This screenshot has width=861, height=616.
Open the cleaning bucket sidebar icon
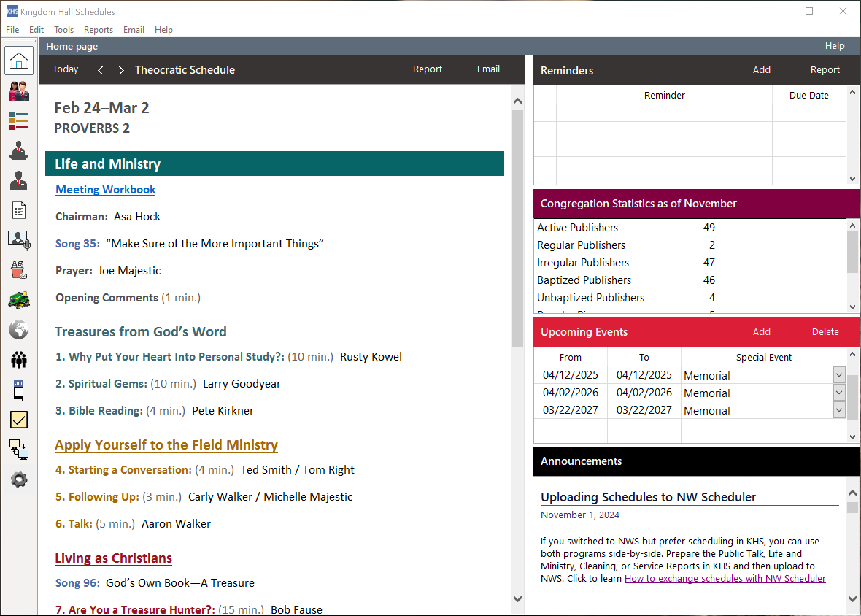click(19, 270)
